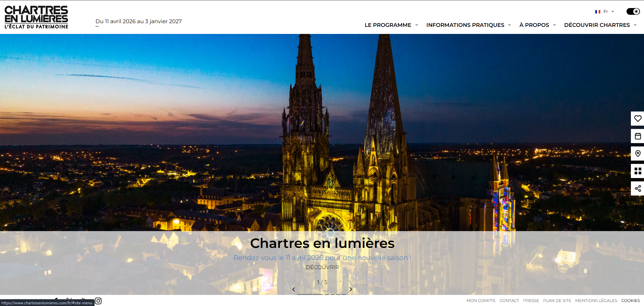Screen dimensions: 644x306
Task: Click the 'Chartres en lumières' slide title
Action: click(322, 243)
